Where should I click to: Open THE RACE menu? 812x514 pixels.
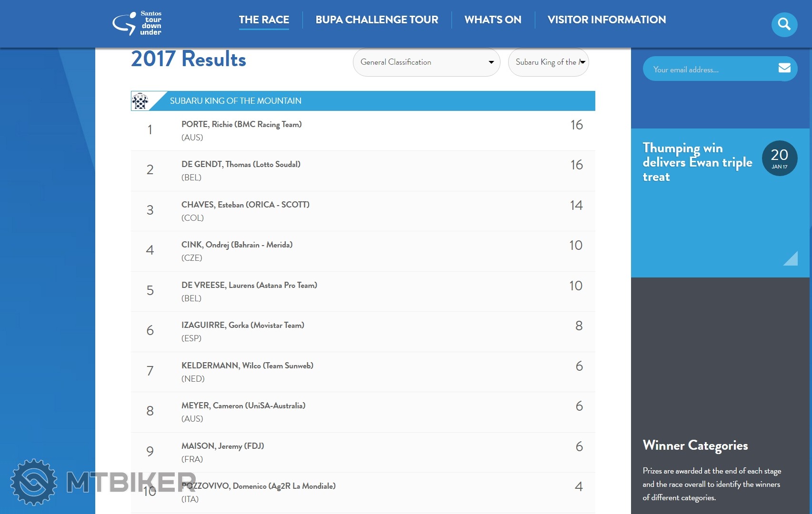(x=264, y=20)
